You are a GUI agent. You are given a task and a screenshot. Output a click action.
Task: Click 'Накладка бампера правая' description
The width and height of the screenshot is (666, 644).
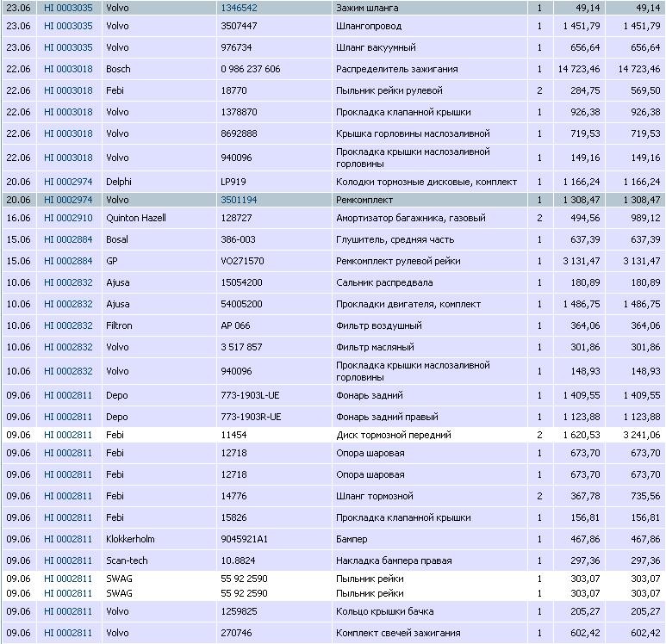[394, 560]
